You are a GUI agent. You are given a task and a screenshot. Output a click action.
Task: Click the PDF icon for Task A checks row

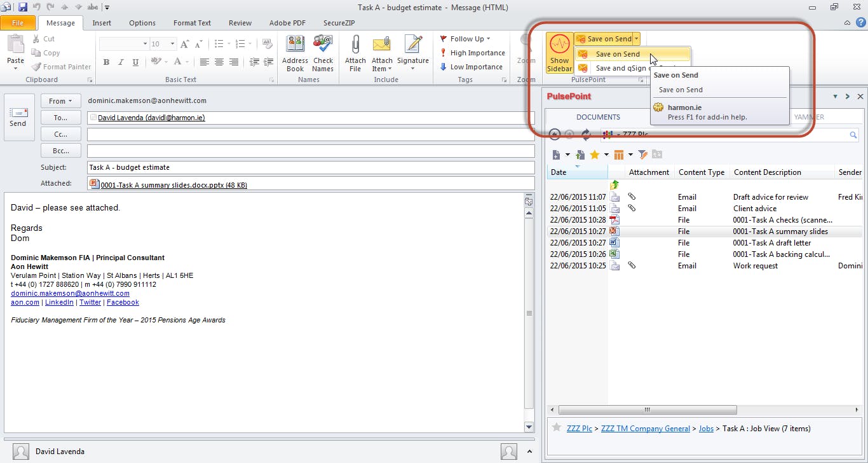pyautogui.click(x=614, y=220)
